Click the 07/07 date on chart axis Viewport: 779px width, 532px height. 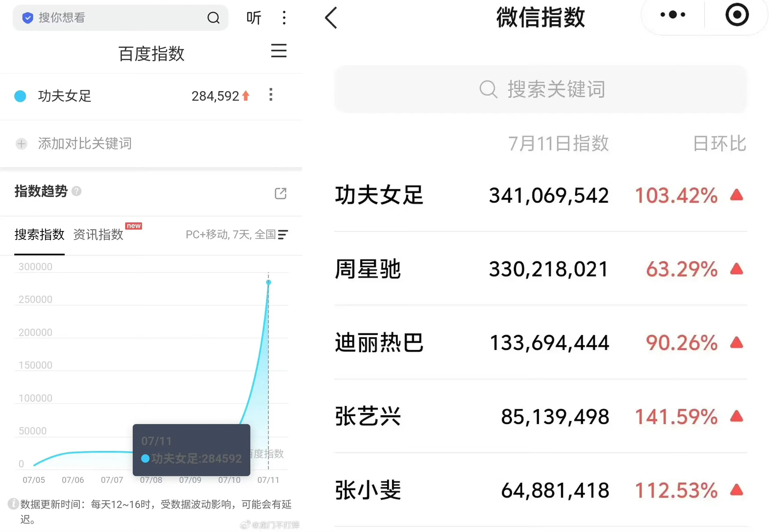pyautogui.click(x=112, y=480)
